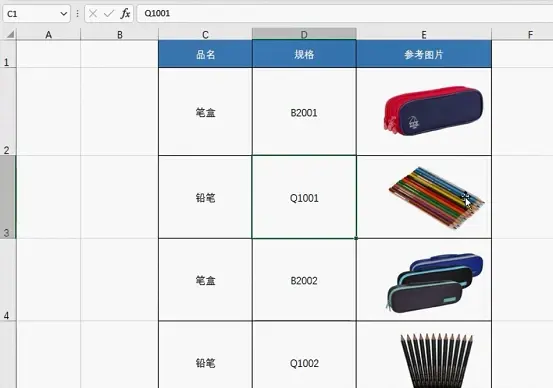The width and height of the screenshot is (553, 388).
Task: Click the Insert Function fx icon
Action: (x=125, y=14)
